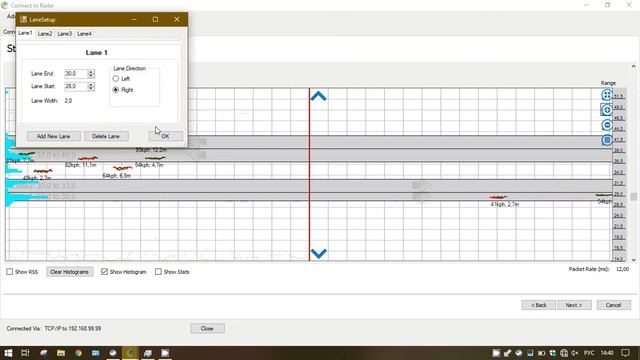Click the Clear Histograms button
Viewport: 640px width, 360px height.
pos(69,272)
